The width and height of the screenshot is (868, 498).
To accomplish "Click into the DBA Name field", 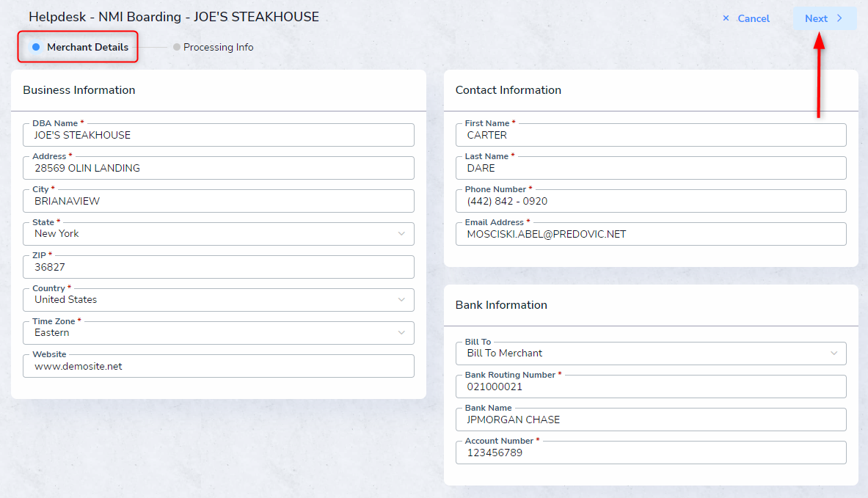I will coord(219,135).
